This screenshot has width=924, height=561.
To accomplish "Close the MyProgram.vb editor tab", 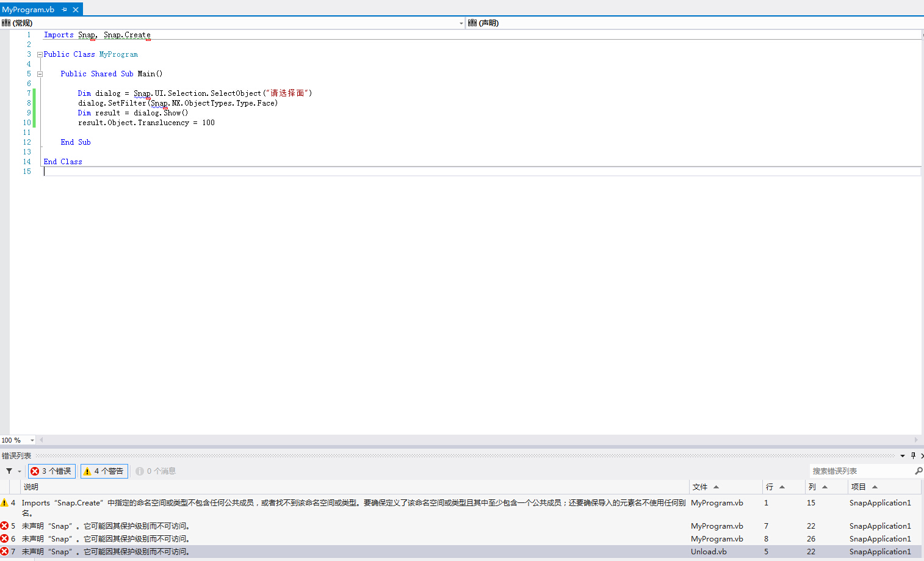I will click(x=76, y=10).
